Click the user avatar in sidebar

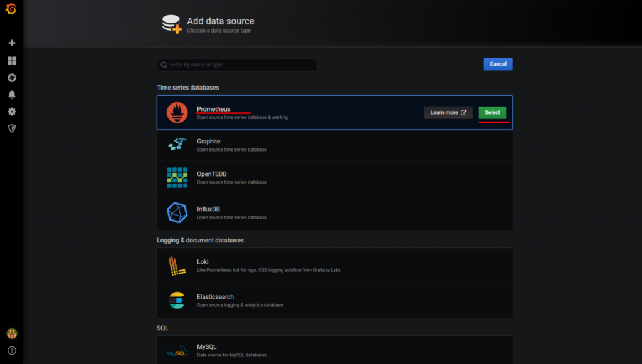pyautogui.click(x=11, y=333)
